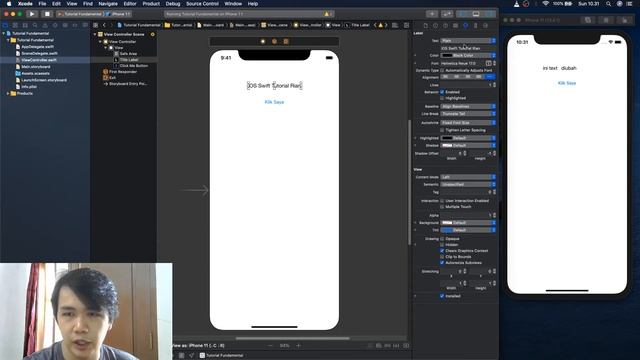
Task: Open the Source Control menu
Action: pos(202,4)
